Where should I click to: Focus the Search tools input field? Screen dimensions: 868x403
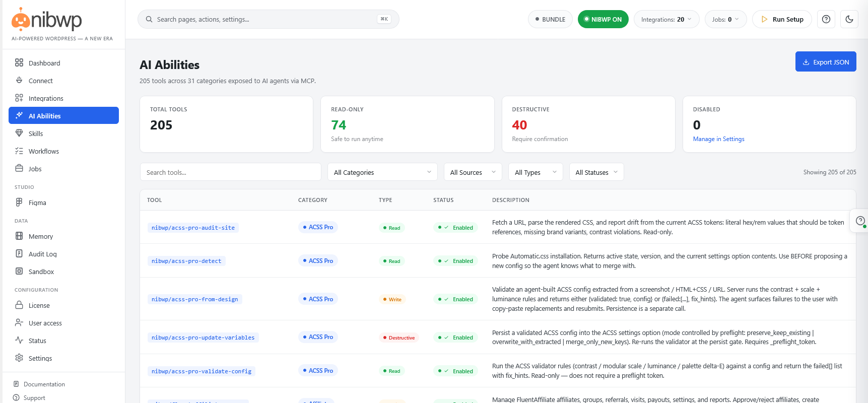pos(230,172)
